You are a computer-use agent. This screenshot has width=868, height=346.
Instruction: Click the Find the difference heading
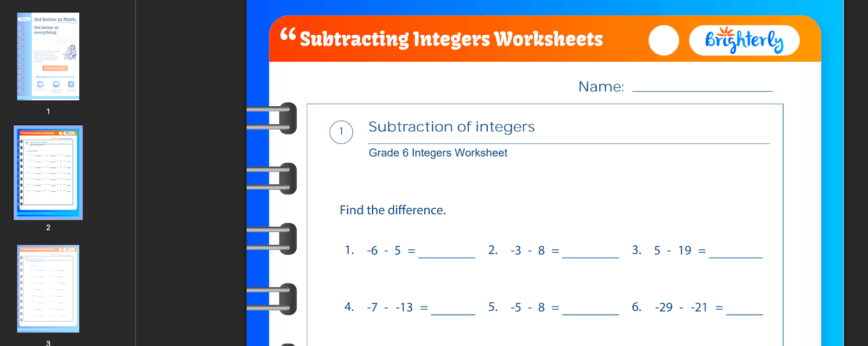click(392, 210)
